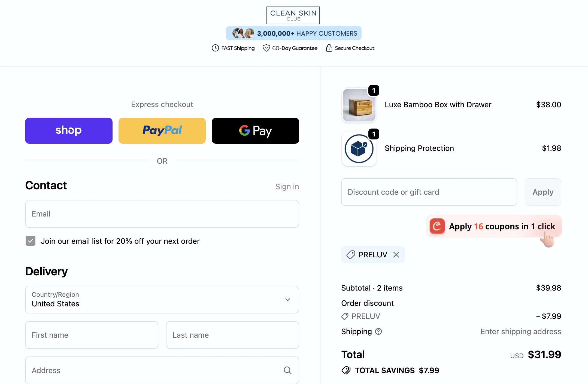
Task: Remove the PRELUV discount code
Action: (396, 255)
